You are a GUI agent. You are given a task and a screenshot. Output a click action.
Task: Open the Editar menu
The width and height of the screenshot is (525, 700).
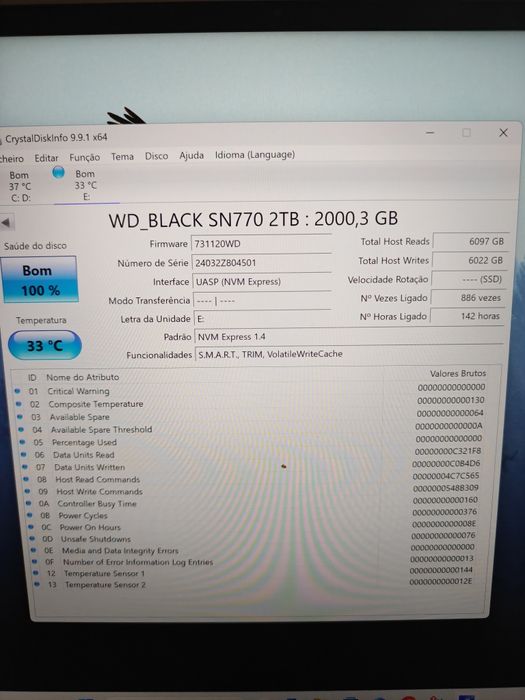pyautogui.click(x=46, y=158)
